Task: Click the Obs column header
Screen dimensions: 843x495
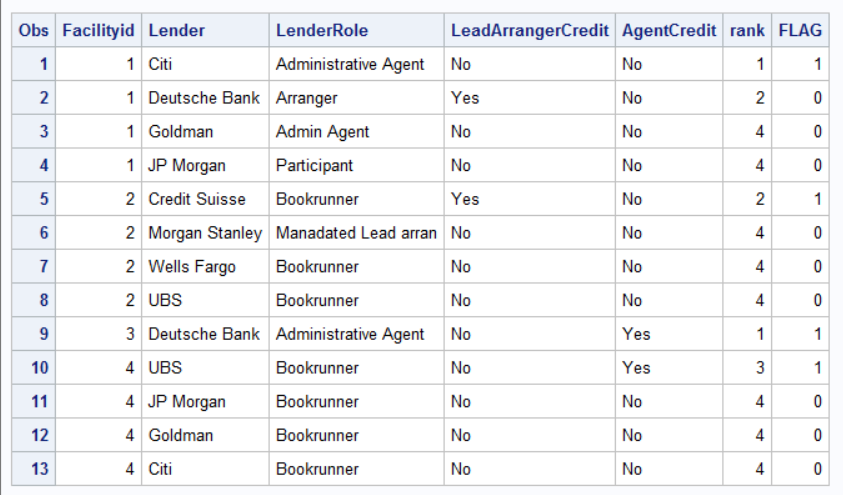Action: pos(35,31)
